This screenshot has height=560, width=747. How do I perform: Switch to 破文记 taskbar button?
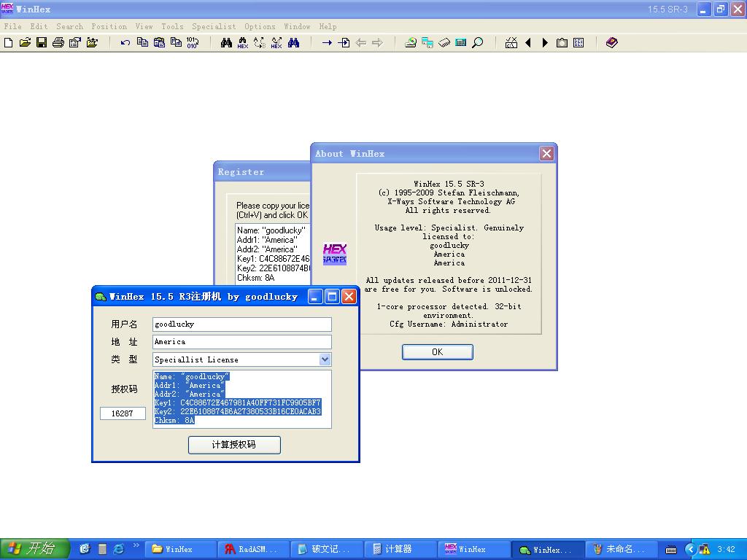[x=327, y=549]
